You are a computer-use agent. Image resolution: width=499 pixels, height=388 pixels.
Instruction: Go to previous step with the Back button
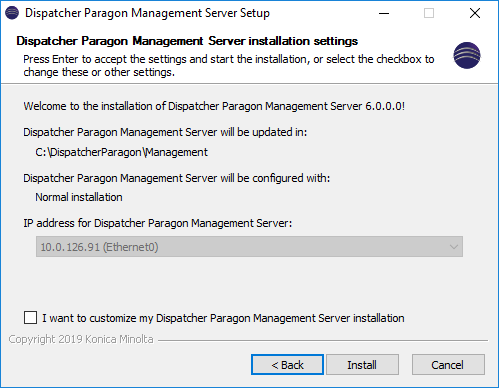pos(287,365)
